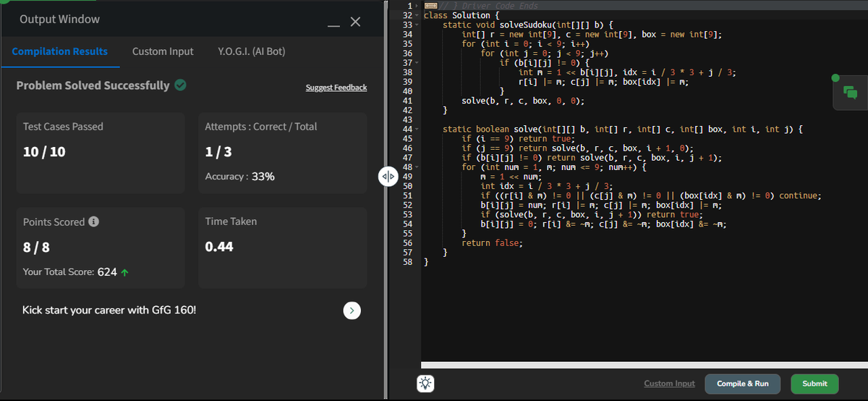Click the editor horizontal scrollbar
This screenshot has width=868, height=401.
coord(644,365)
